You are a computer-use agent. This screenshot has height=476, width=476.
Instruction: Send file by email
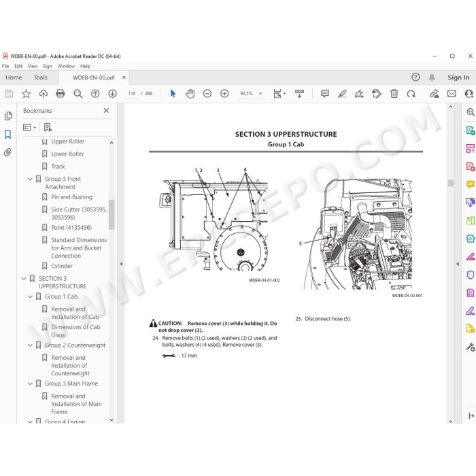452,94
